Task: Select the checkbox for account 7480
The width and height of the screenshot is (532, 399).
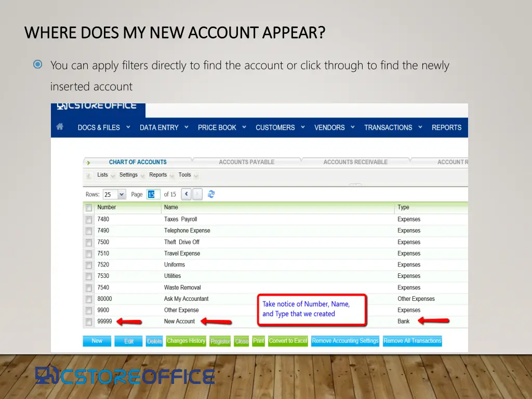Action: 89,220
